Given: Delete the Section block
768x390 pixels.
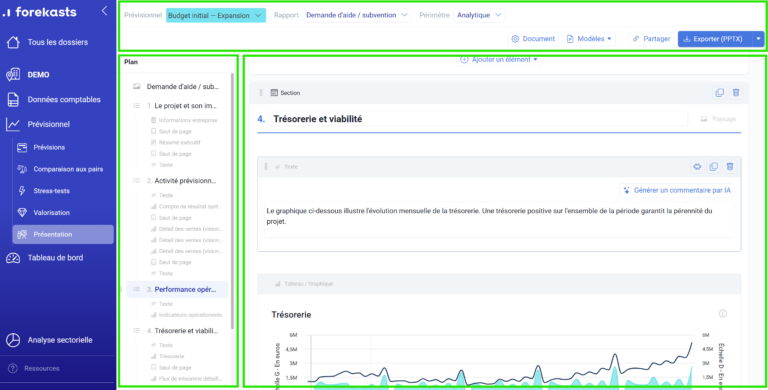Looking at the screenshot, I should [736, 93].
